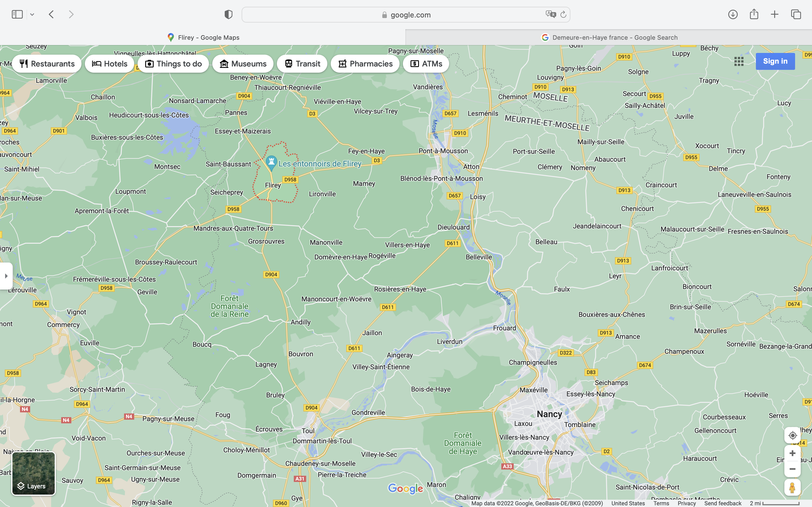Open the Layers map type selector
The height and width of the screenshot is (507, 812).
pyautogui.click(x=34, y=473)
